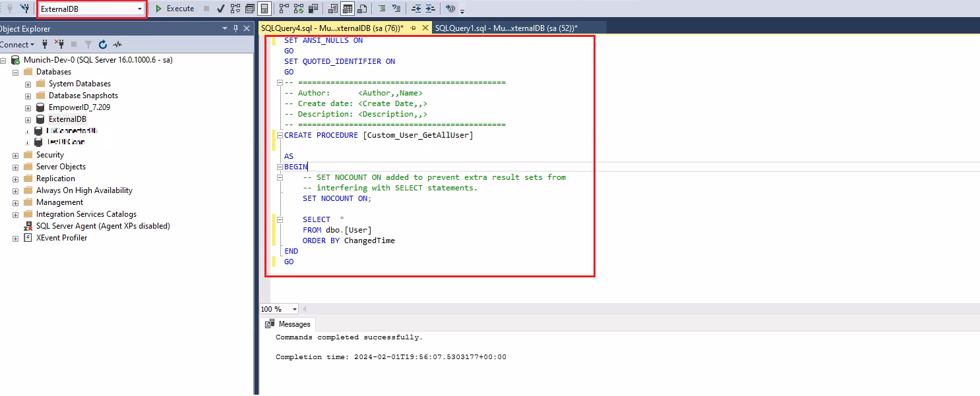The width and height of the screenshot is (980, 396).
Task: Click the greyed Cancel Executing Query square
Action: (x=206, y=9)
